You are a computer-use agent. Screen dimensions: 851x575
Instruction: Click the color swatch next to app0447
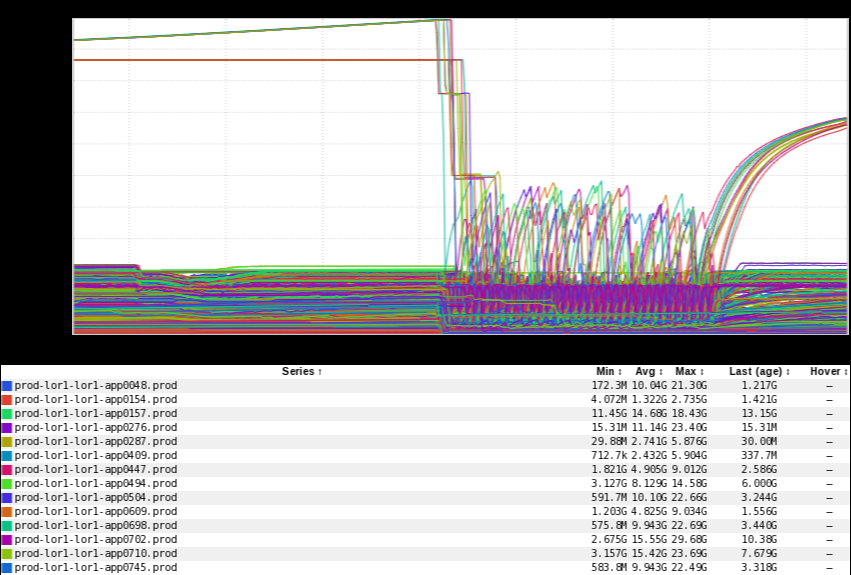[7, 470]
